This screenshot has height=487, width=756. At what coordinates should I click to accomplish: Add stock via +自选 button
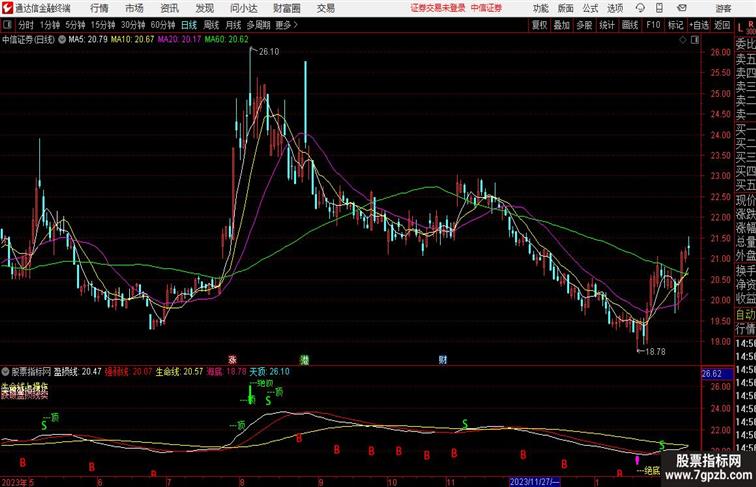699,25
